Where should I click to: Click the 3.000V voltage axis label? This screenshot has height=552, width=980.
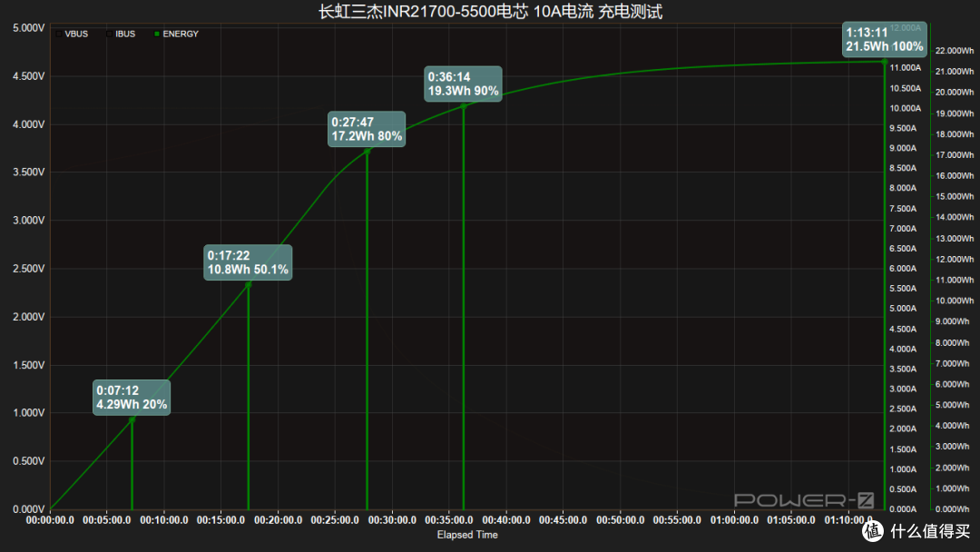[x=29, y=220]
